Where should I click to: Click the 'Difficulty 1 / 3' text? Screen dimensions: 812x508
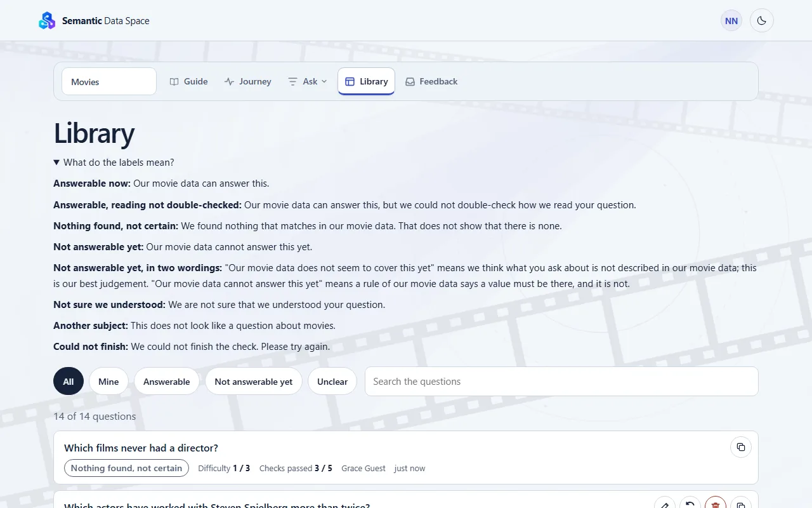coord(224,469)
